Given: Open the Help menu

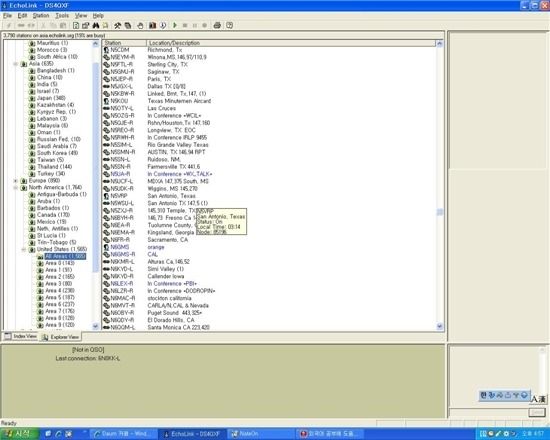Looking at the screenshot, I should [x=98, y=15].
